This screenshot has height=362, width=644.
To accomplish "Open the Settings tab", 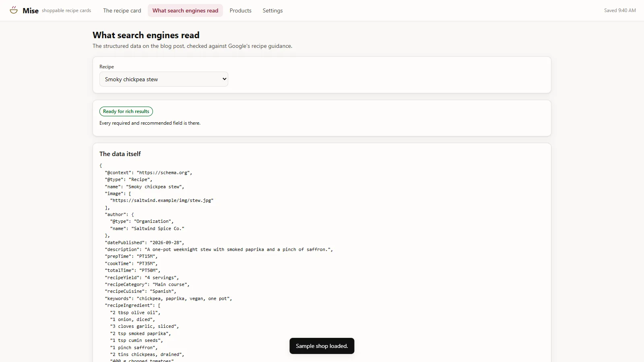I will [x=272, y=10].
